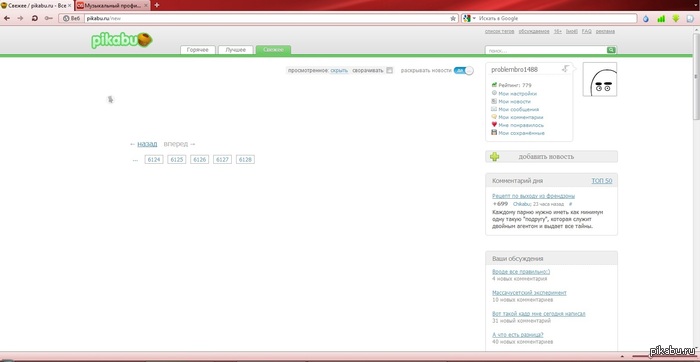The width and height of the screenshot is (700, 362).
Task: Click the green plus add news icon
Action: point(495,157)
